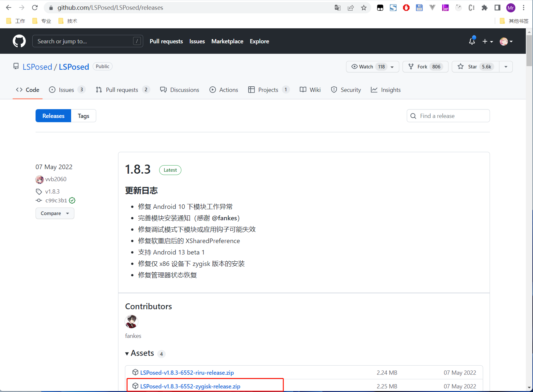
Task: Expand the star lists dropdown arrow
Action: 506,66
